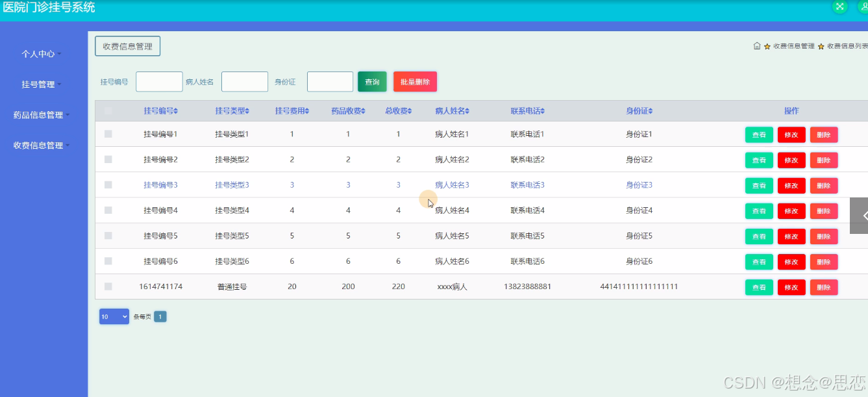Click the 批量删除 batch delete button
This screenshot has width=868, height=397.
(415, 82)
